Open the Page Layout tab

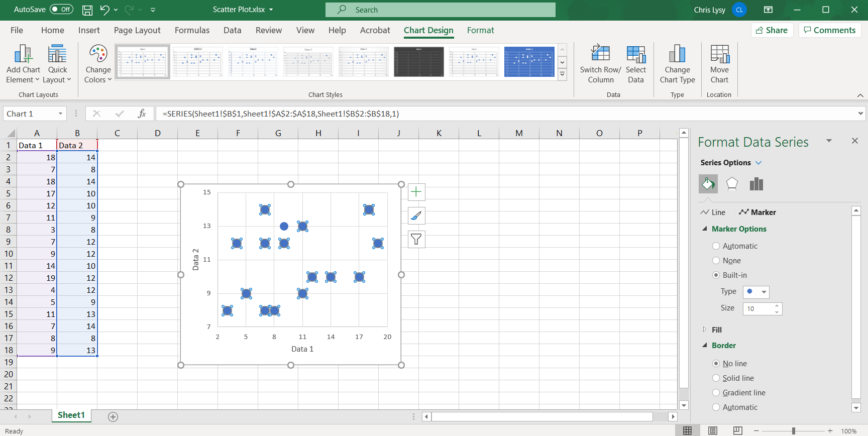[x=137, y=30]
